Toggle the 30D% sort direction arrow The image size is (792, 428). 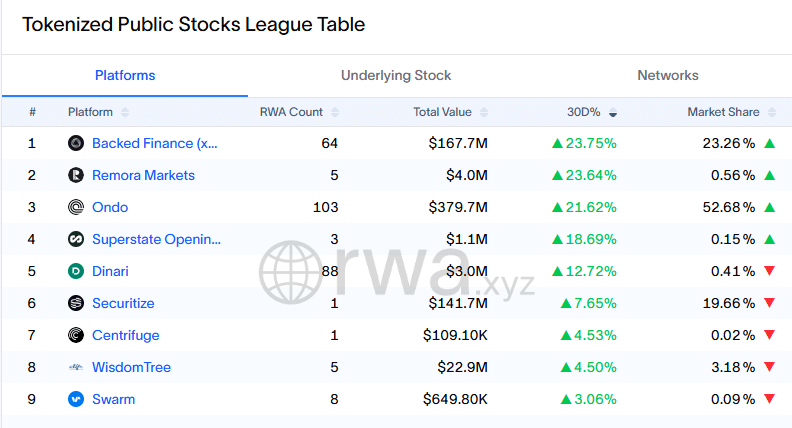[x=613, y=112]
